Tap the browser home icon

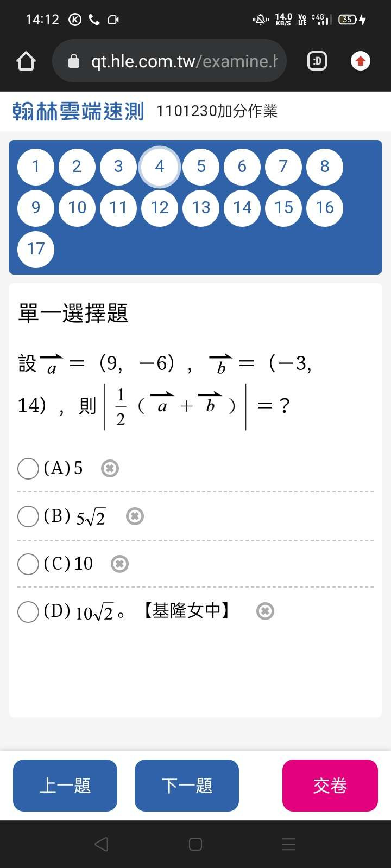tap(26, 61)
